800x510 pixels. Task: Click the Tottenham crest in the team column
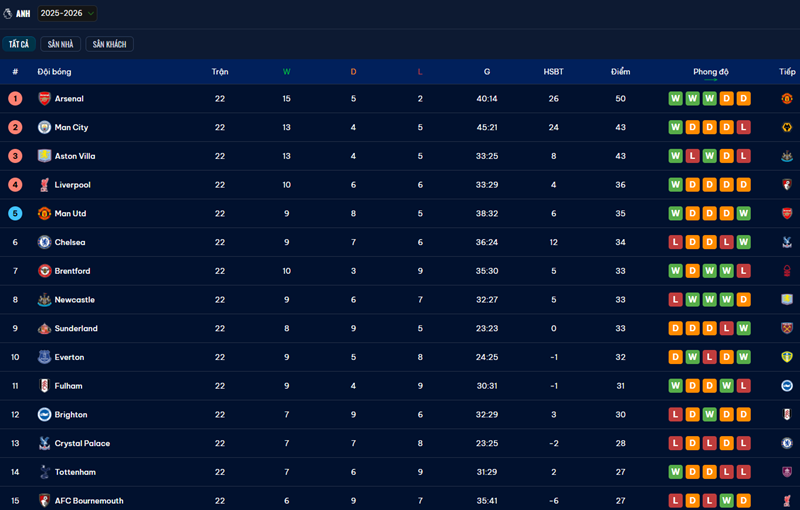click(x=44, y=472)
